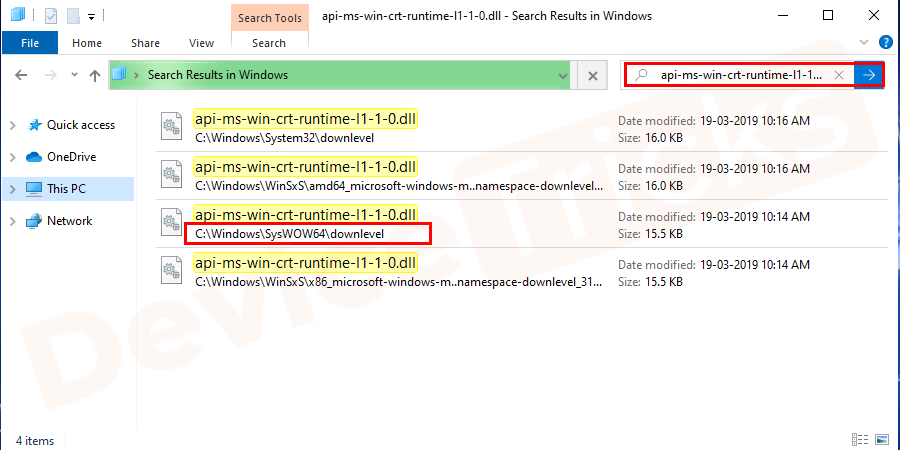Screen dimensions: 900x450
Task: Select This PC in navigation pane
Action: point(66,188)
